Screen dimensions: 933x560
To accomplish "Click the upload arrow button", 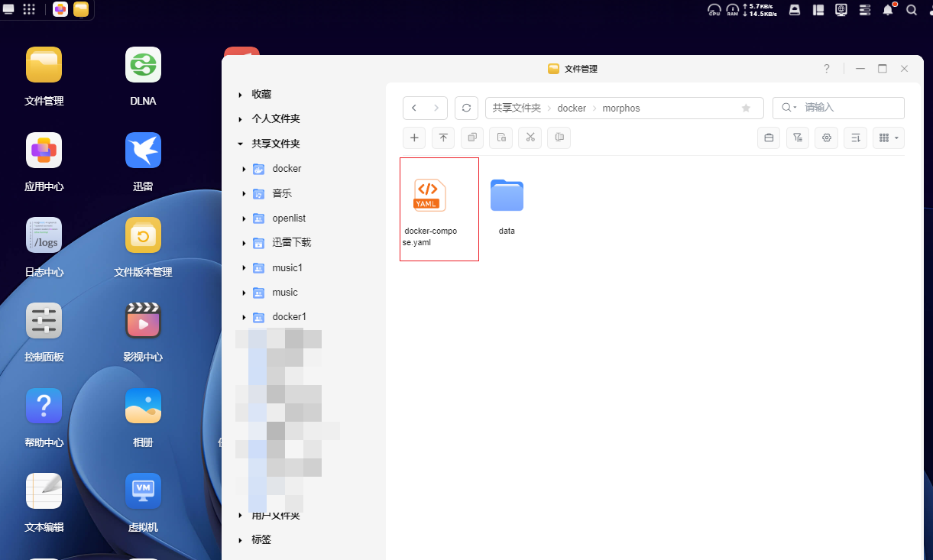I will (x=443, y=138).
